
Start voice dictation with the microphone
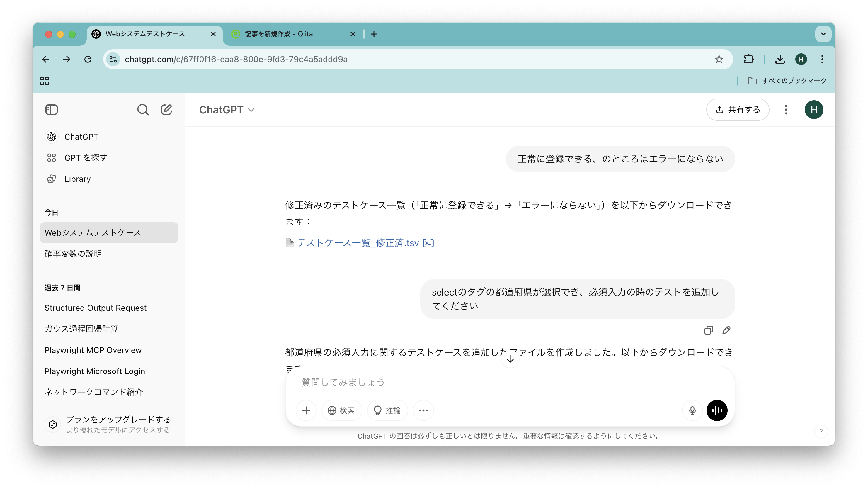tap(692, 410)
